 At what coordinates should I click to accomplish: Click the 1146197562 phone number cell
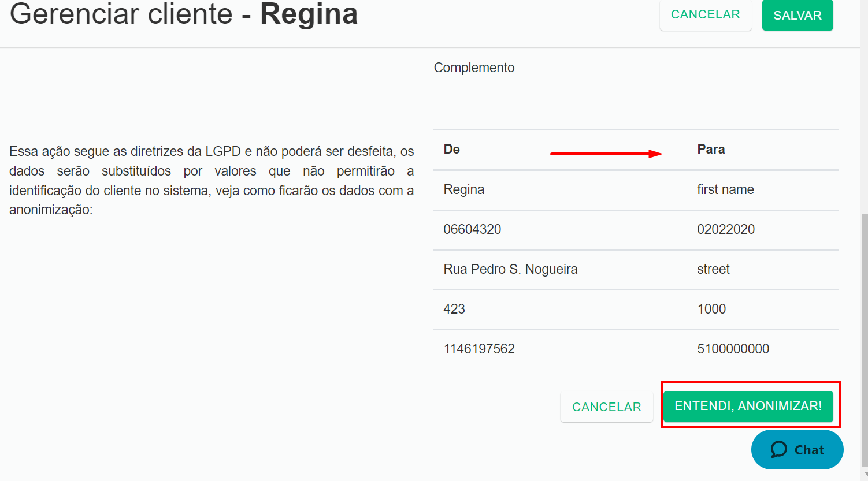pyautogui.click(x=479, y=349)
